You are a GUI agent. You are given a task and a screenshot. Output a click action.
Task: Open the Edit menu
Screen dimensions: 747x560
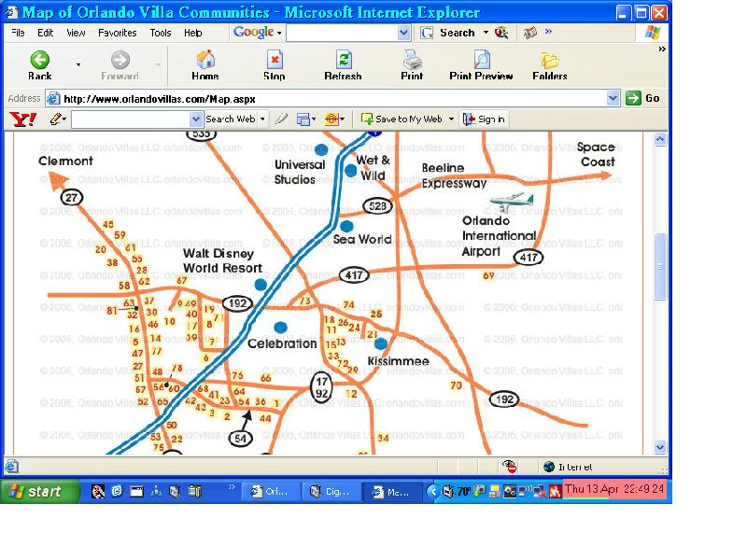[45, 33]
